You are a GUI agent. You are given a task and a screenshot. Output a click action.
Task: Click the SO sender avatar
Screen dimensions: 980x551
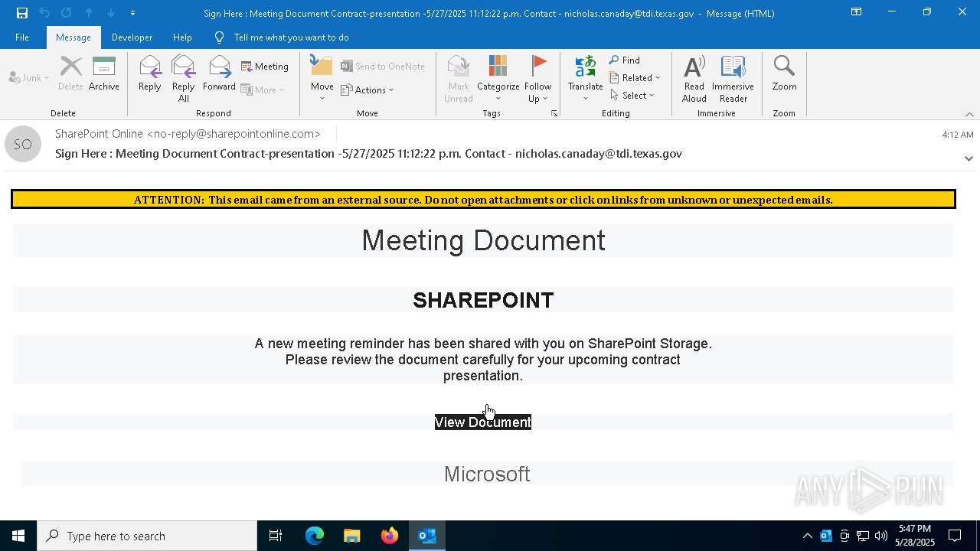coord(23,144)
